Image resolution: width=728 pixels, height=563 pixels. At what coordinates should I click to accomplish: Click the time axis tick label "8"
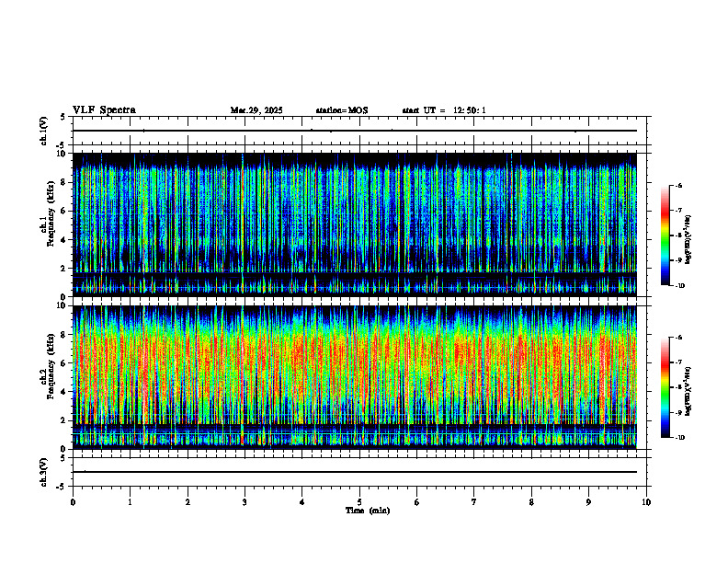(531, 502)
